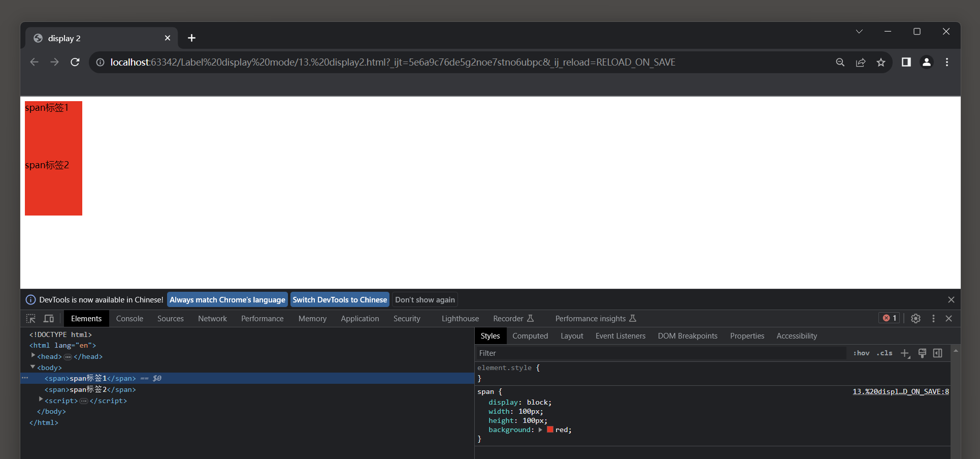Select the span标签1 DOM node

pos(90,379)
